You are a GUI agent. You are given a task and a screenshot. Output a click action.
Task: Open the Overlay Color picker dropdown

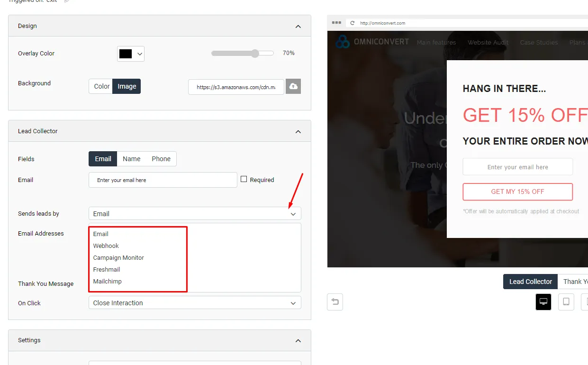pos(131,54)
